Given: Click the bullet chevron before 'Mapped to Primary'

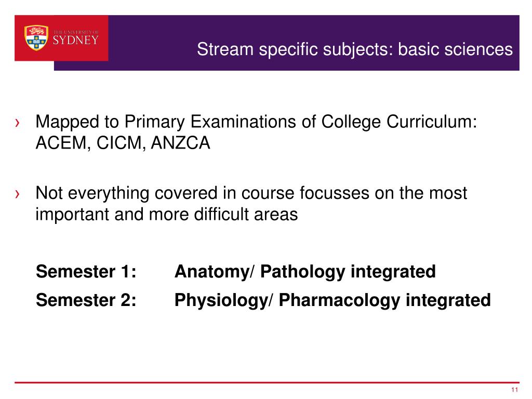Looking at the screenshot, I should pos(18,123).
